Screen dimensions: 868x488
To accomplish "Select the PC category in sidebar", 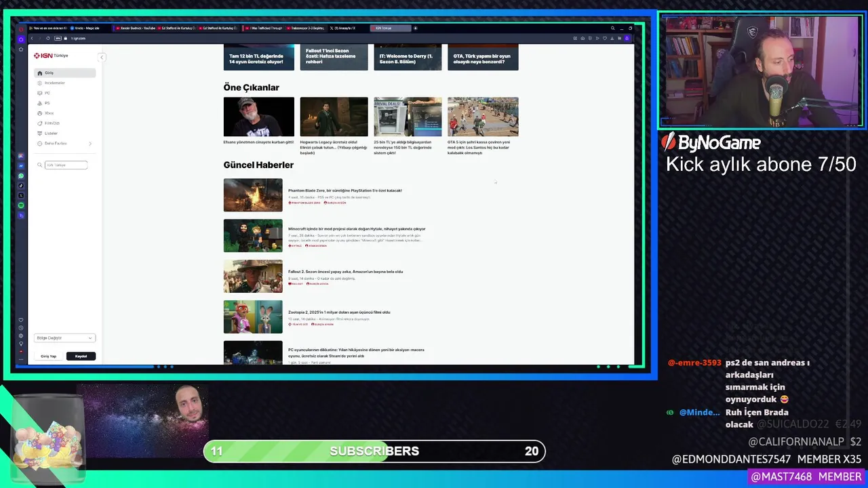I will (65, 93).
